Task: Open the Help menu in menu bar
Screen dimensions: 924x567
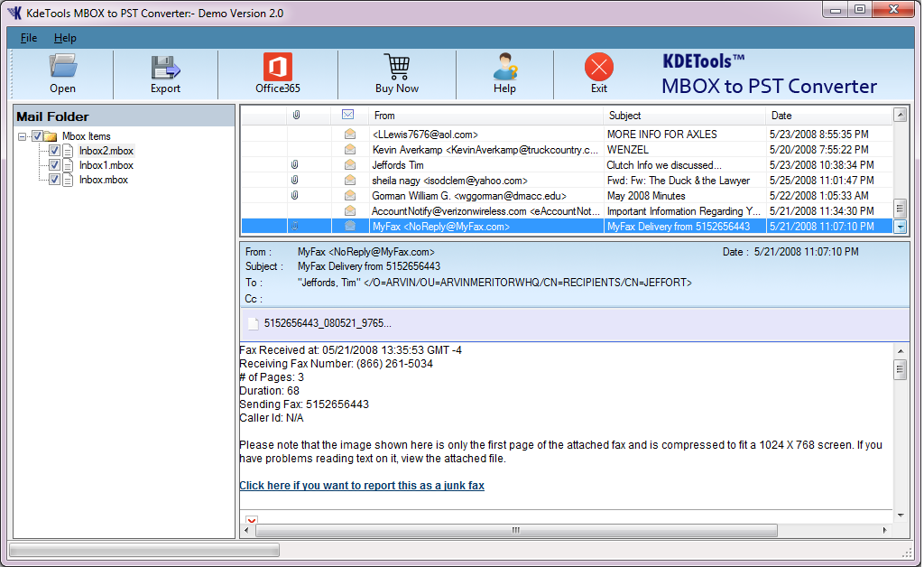Action: [x=65, y=38]
